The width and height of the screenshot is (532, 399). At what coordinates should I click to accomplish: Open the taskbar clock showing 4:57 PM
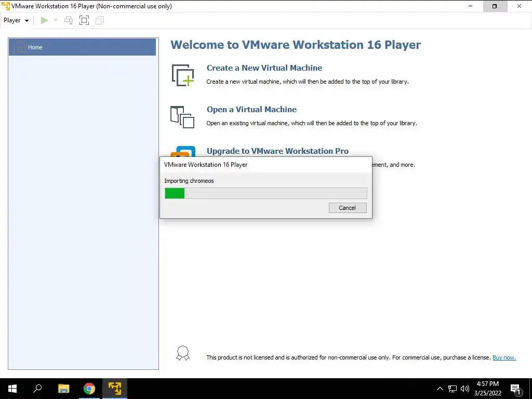[x=487, y=389]
